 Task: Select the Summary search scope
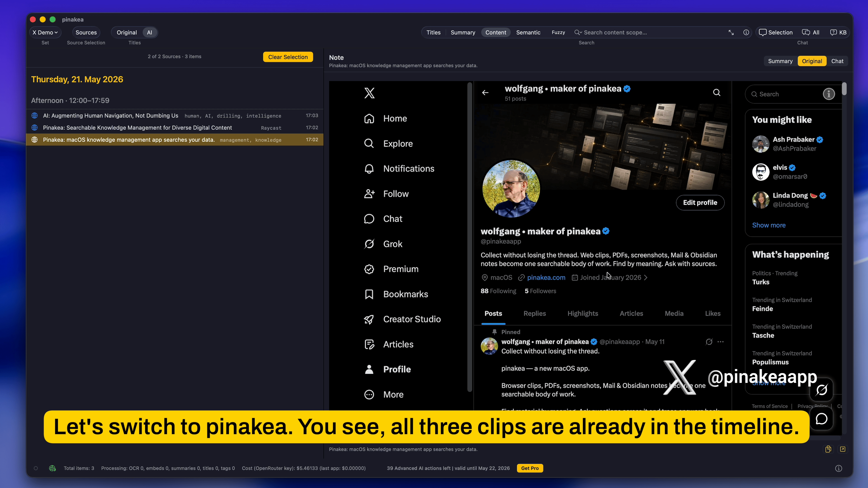[463, 32]
